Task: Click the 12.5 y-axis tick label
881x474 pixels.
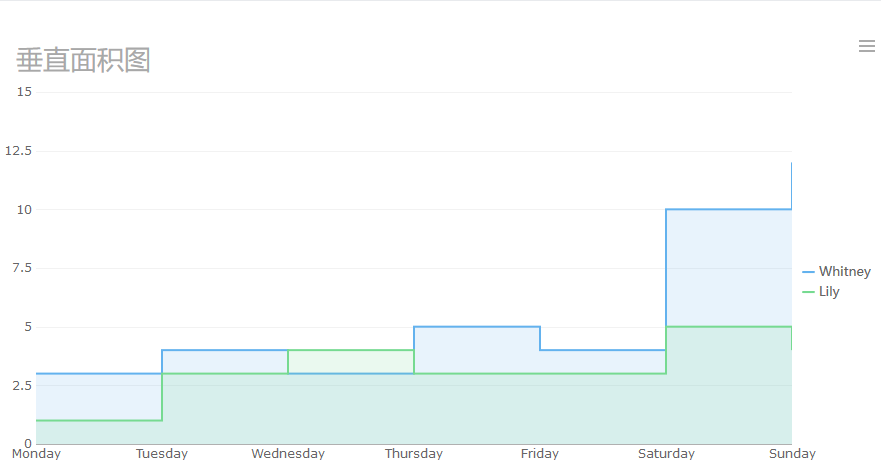Action: pyautogui.click(x=19, y=151)
